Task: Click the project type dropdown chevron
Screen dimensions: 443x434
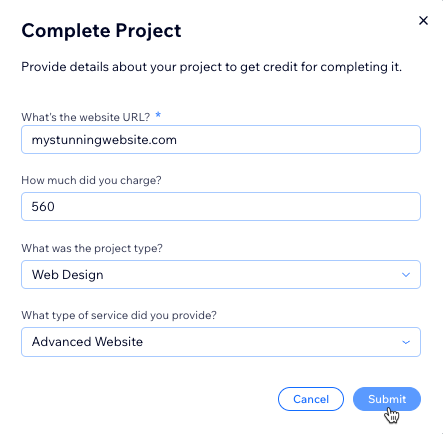Action: (x=406, y=275)
